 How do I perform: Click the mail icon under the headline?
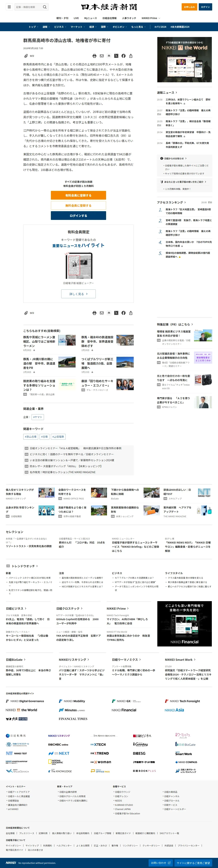pos(102,56)
